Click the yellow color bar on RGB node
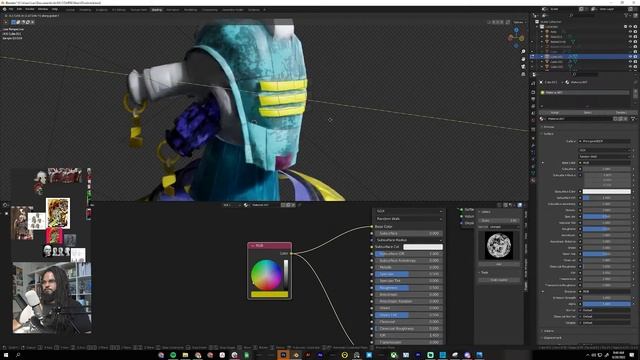Screen dimensions: 640x360 coord(269,294)
